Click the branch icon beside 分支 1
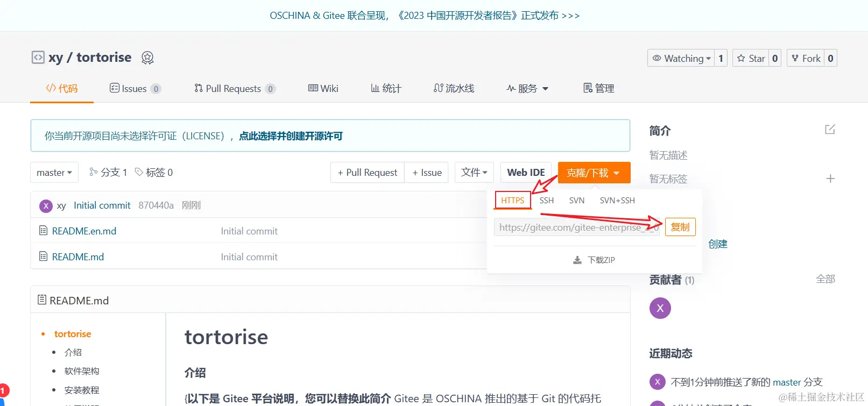Screen dimensions: 868x406 pos(94,172)
